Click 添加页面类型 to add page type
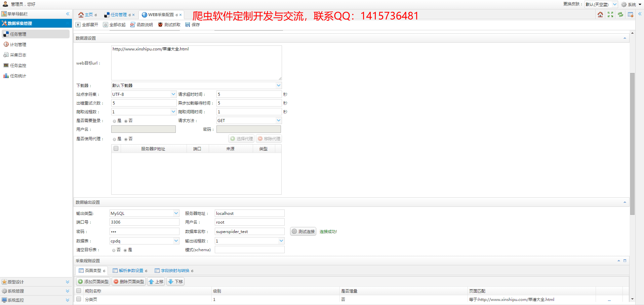Viewport: 644px width, 305px height. pyautogui.click(x=93, y=281)
